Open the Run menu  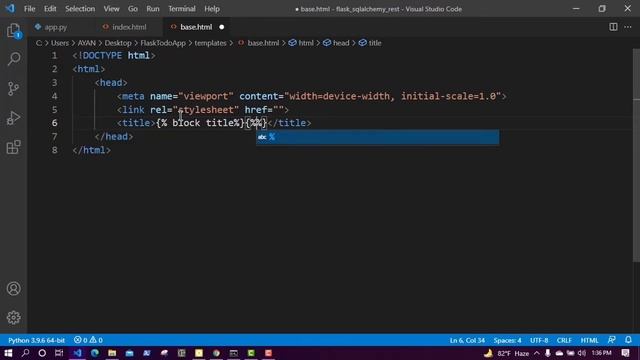pos(153,9)
